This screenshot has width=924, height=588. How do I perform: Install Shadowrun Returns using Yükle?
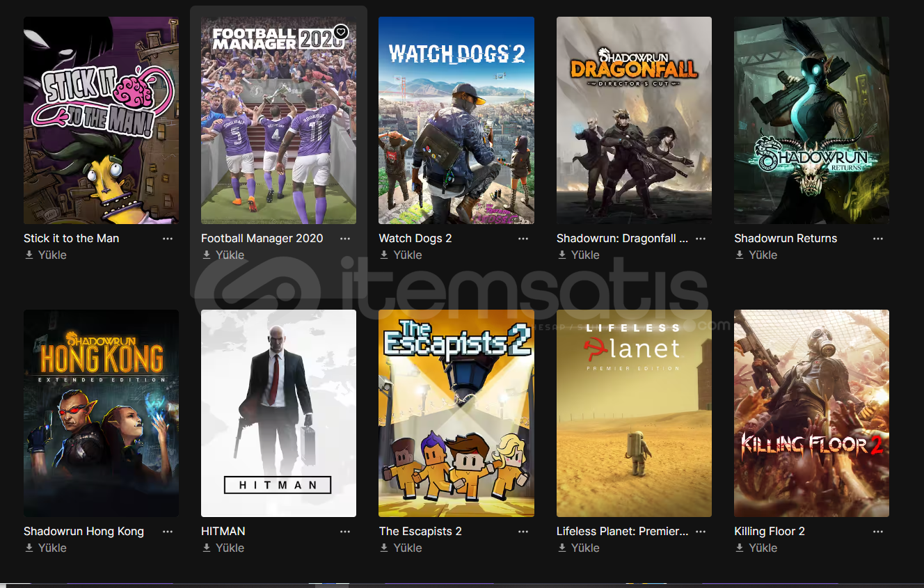(756, 255)
